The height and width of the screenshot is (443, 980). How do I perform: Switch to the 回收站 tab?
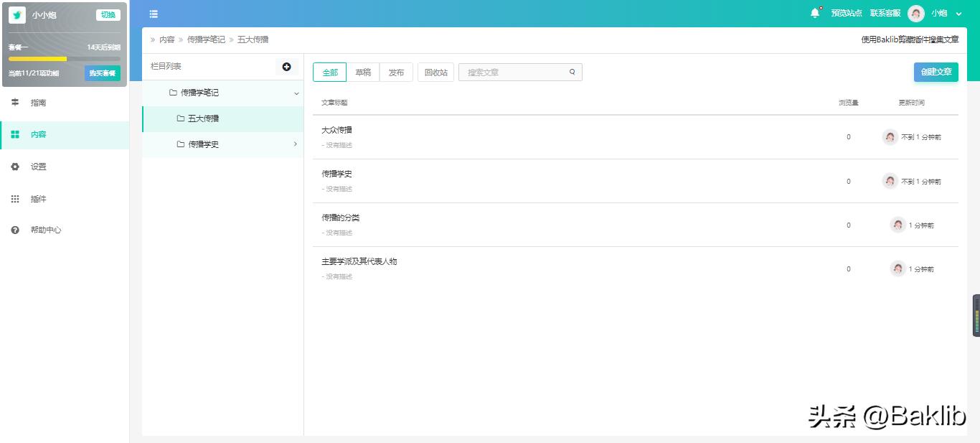click(x=435, y=72)
